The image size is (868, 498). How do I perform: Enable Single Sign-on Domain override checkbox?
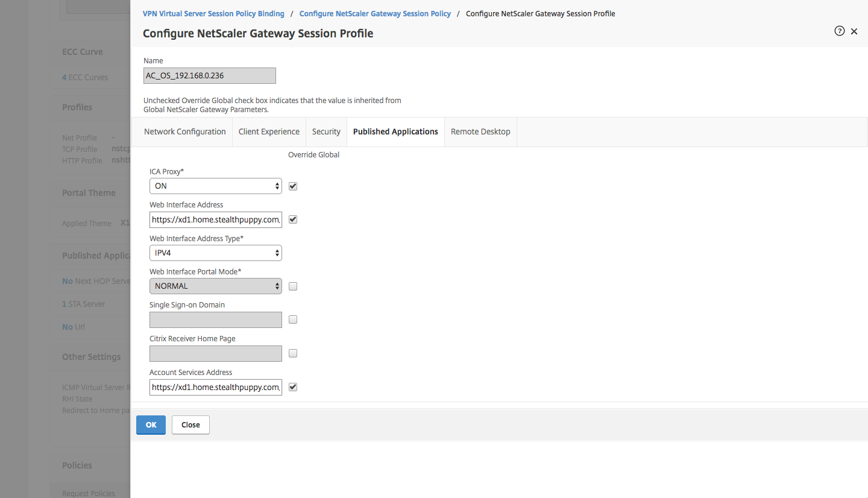tap(293, 320)
